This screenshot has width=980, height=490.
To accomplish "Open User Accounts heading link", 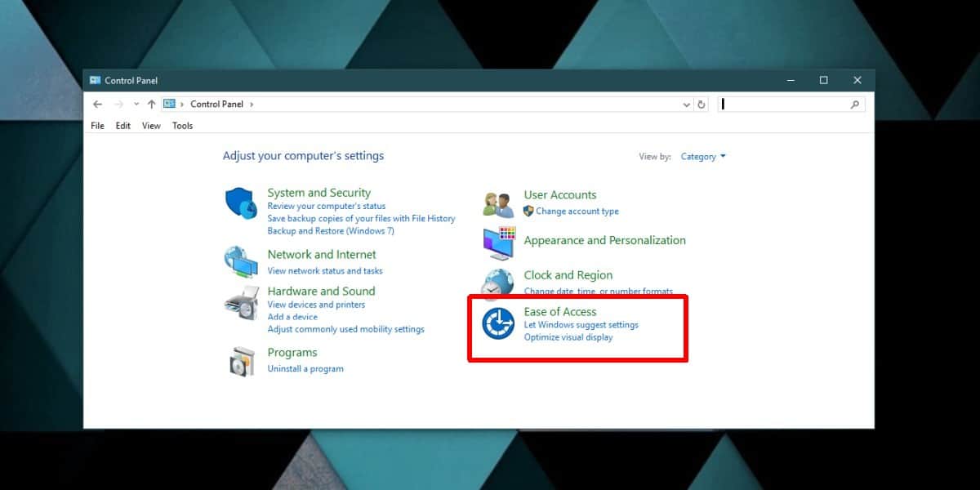I will 560,194.
